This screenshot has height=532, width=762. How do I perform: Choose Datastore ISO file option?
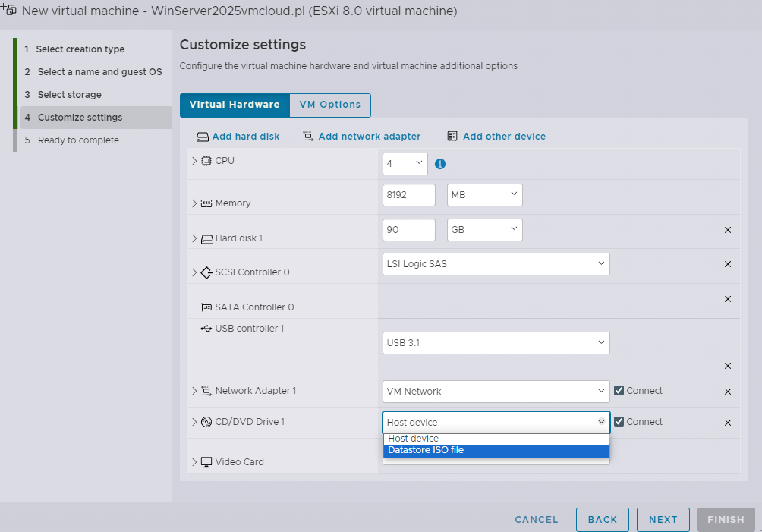pyautogui.click(x=496, y=451)
